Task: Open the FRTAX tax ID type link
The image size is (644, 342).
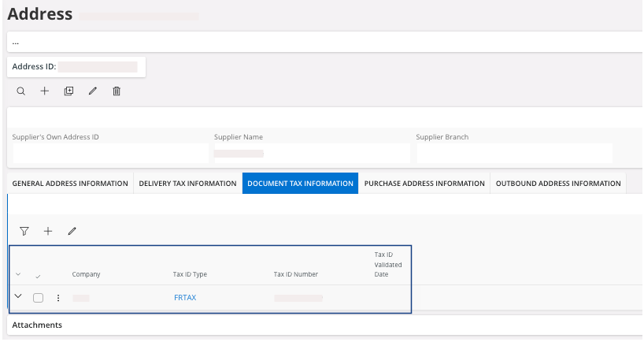Action: coord(185,298)
